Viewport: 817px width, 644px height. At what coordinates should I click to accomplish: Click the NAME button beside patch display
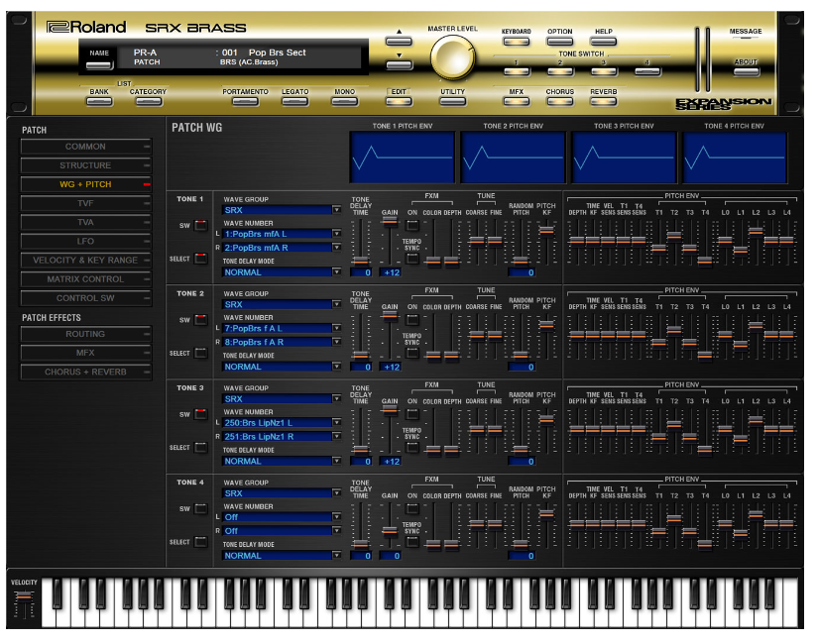click(x=99, y=65)
